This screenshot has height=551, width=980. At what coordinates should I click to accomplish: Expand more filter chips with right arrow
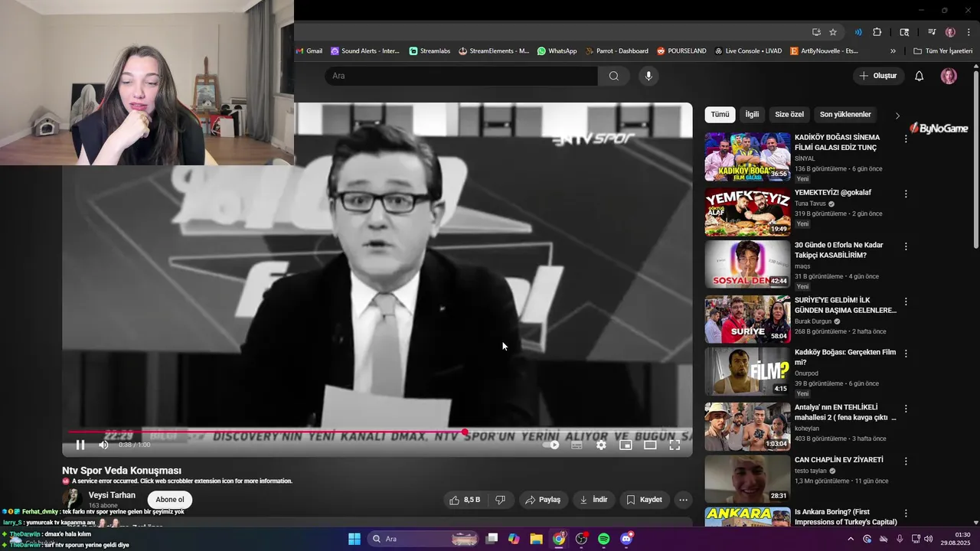(x=897, y=116)
